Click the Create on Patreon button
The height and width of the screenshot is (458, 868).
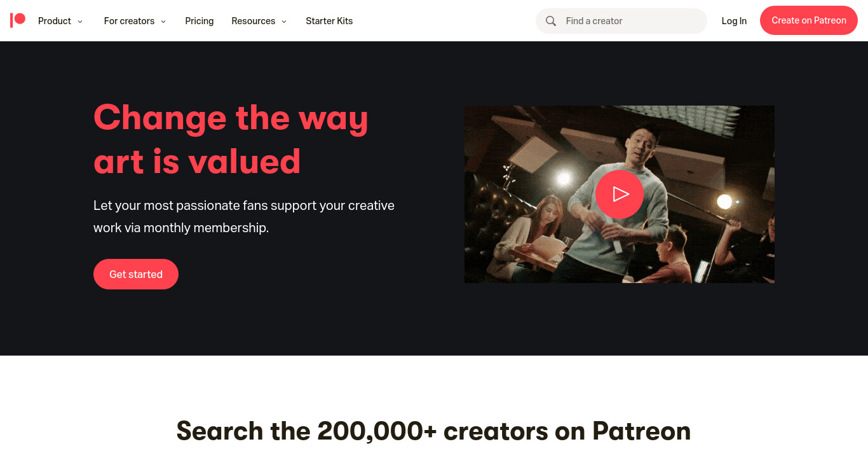[x=809, y=20]
